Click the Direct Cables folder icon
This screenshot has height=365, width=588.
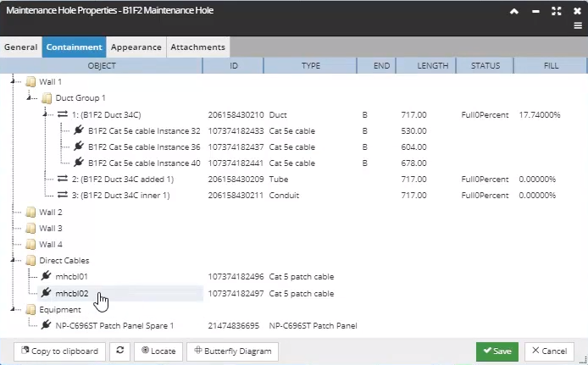(x=31, y=261)
